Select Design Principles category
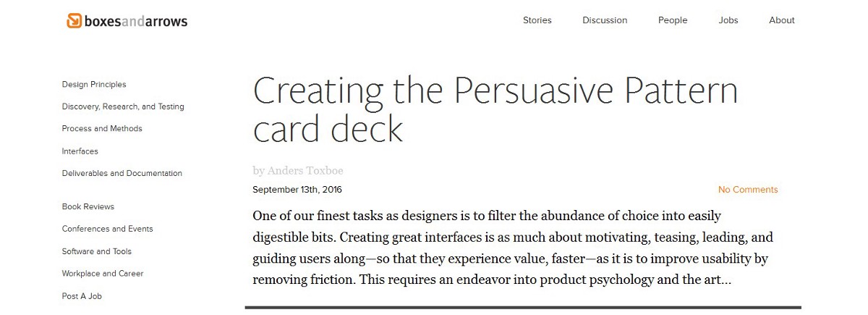 click(94, 85)
